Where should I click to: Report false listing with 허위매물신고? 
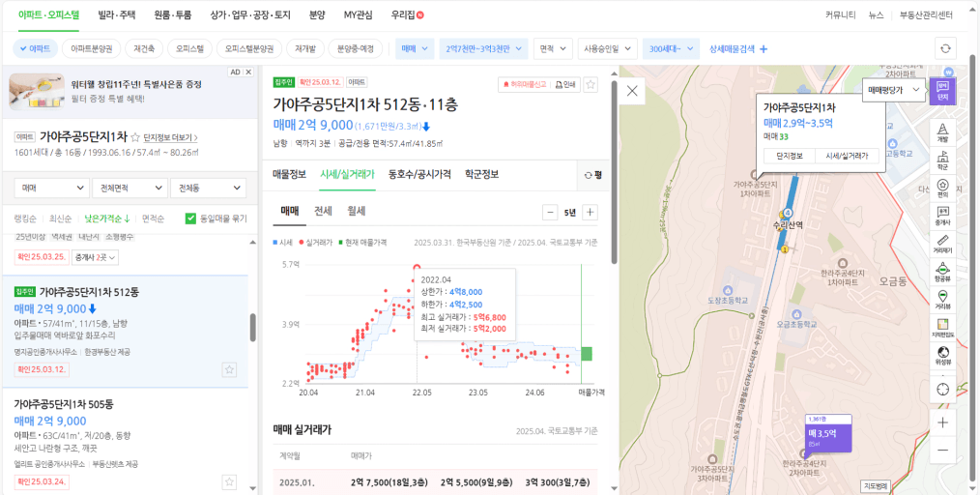(523, 84)
